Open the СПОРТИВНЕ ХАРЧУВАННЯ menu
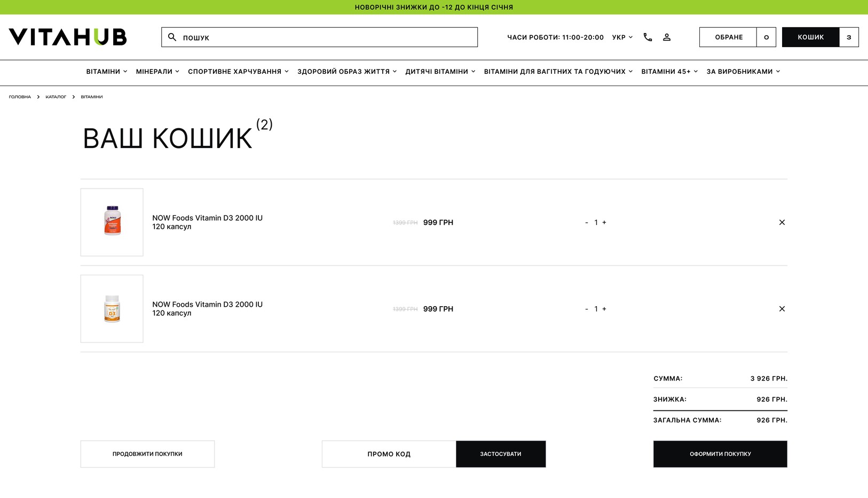The height and width of the screenshot is (498, 868). pos(238,72)
